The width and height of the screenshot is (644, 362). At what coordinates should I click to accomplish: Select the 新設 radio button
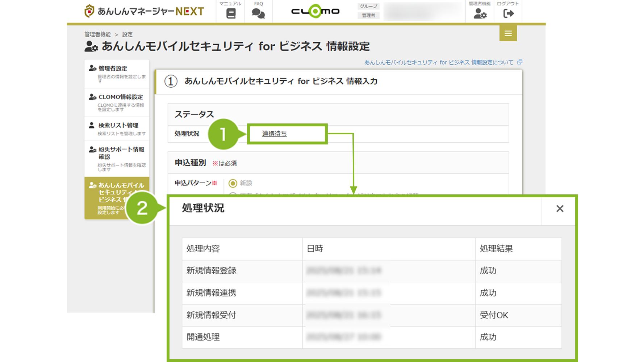tap(233, 183)
